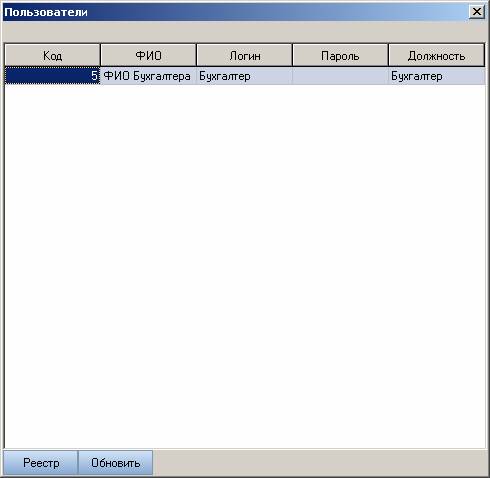Click the Реестр button
The image size is (490, 478).
coord(41,463)
